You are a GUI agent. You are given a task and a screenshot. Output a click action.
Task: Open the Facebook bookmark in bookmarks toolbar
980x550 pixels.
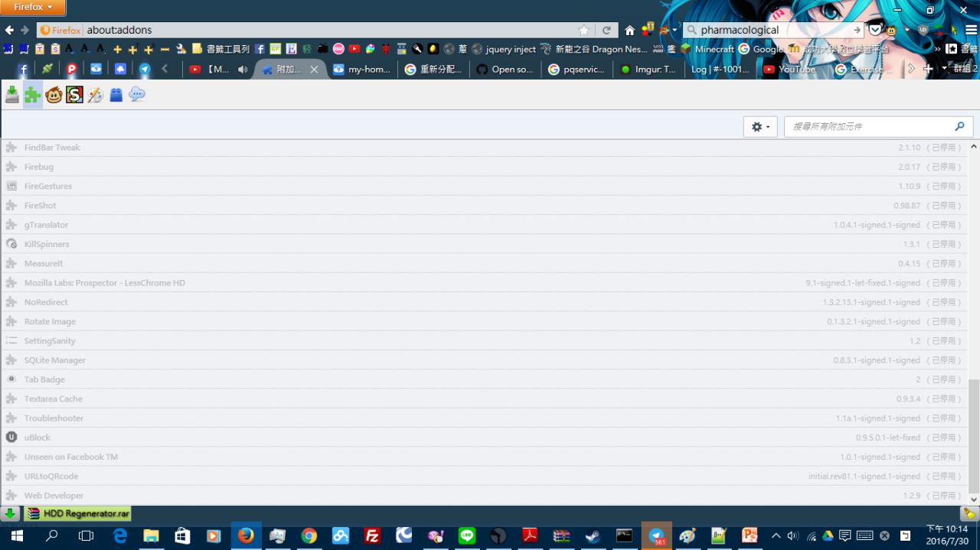(x=260, y=49)
